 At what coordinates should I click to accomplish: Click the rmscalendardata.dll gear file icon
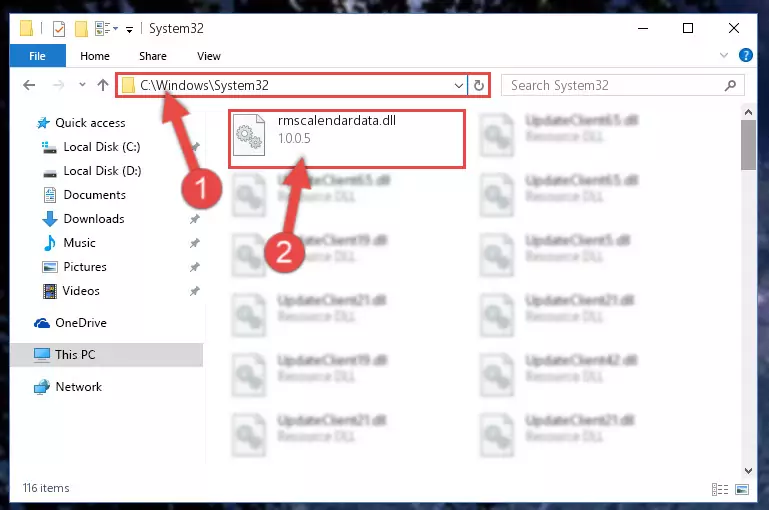coord(248,135)
